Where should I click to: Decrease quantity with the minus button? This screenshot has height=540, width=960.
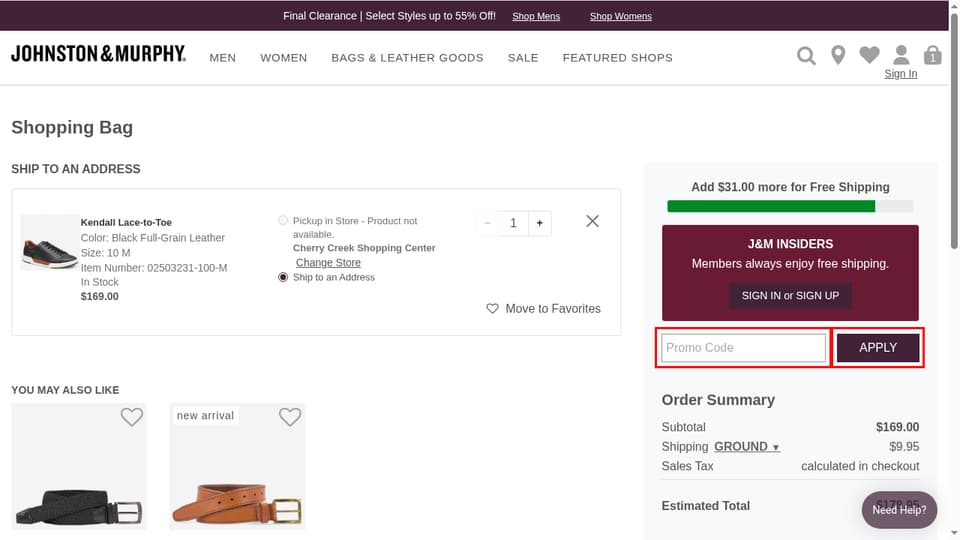click(487, 223)
